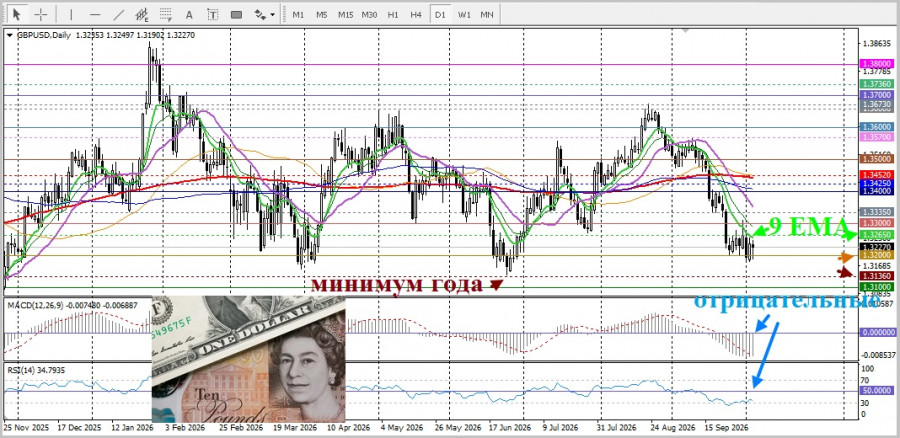
Task: Click the 19 Mar 2026 date label
Action: click(294, 428)
